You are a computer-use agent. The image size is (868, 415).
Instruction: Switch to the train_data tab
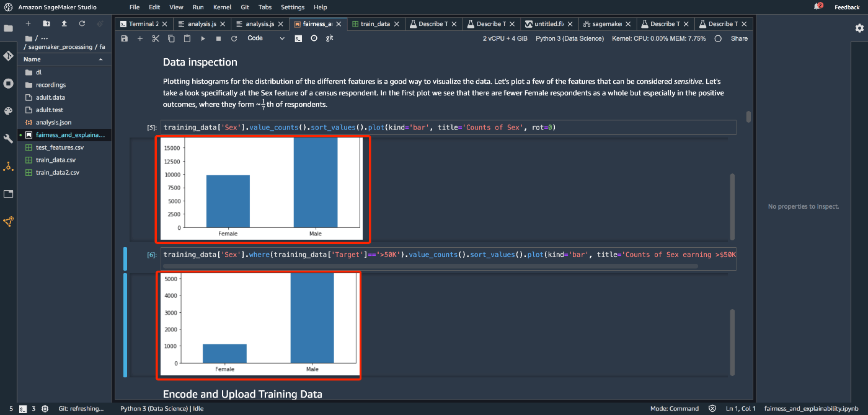point(375,24)
